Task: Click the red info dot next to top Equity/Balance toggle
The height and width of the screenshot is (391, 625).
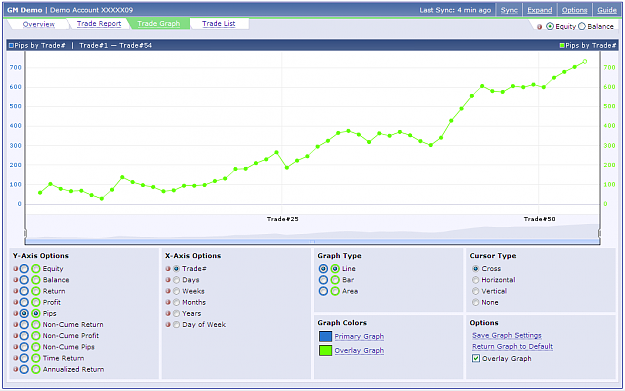Action: (539, 27)
